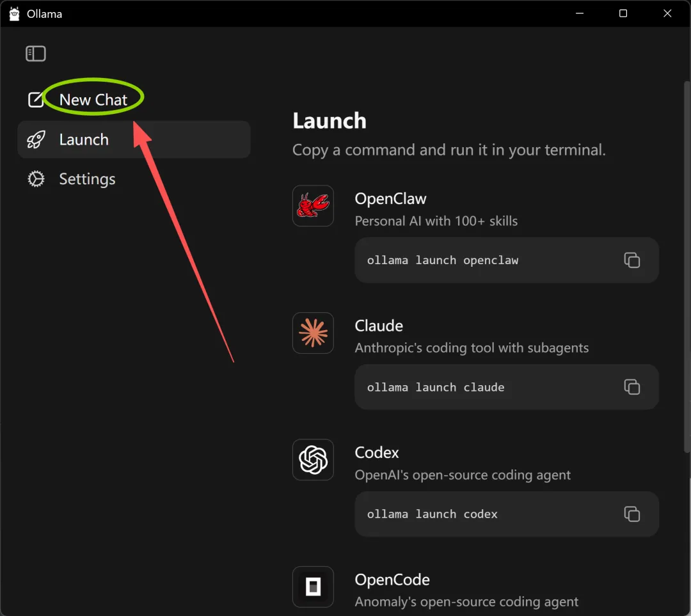
Task: Click the Launch page heading
Action: click(330, 121)
